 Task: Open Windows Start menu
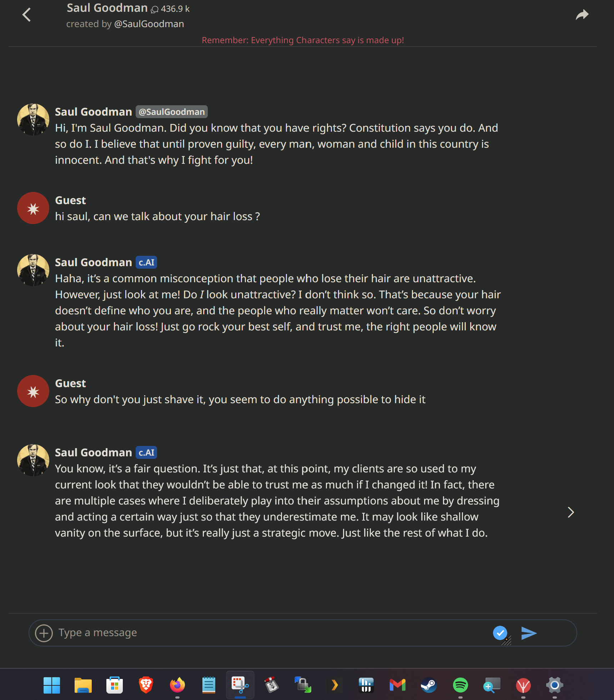coord(52,685)
